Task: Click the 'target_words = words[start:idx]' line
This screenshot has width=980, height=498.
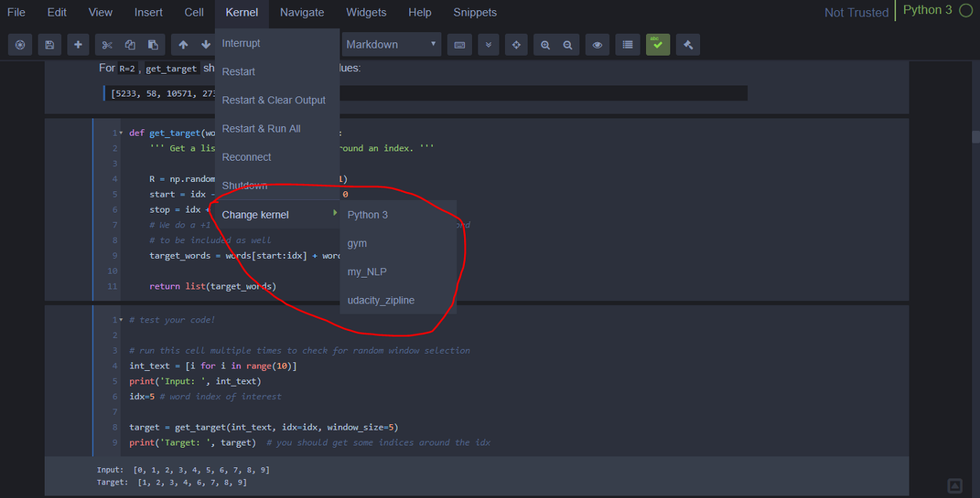Action: coord(245,256)
